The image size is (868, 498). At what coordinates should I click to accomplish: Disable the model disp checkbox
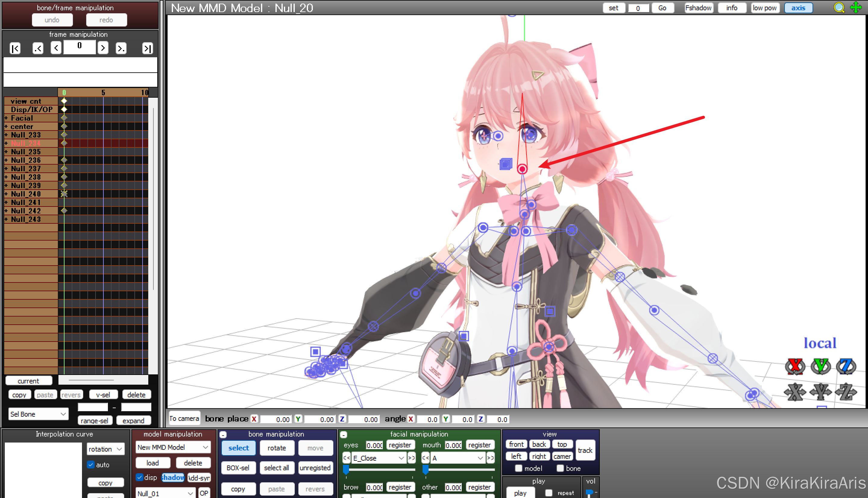click(x=140, y=477)
